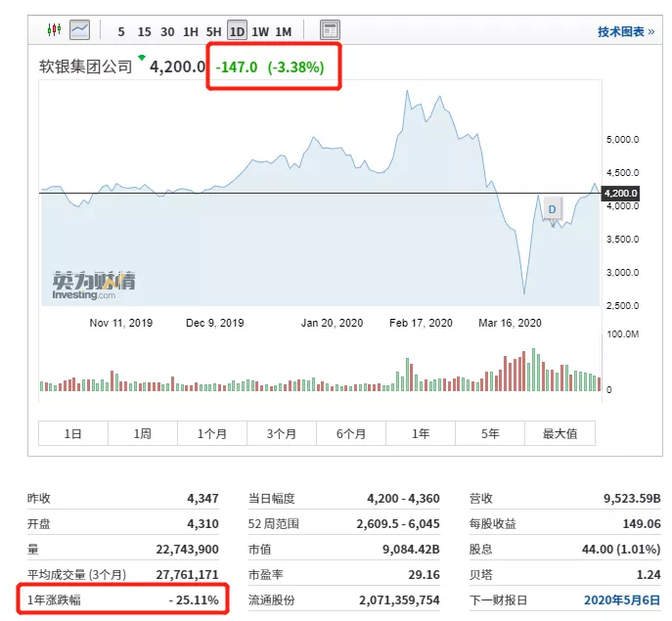Set the interval to 30 minutes
The height and width of the screenshot is (621, 672).
pos(167,31)
